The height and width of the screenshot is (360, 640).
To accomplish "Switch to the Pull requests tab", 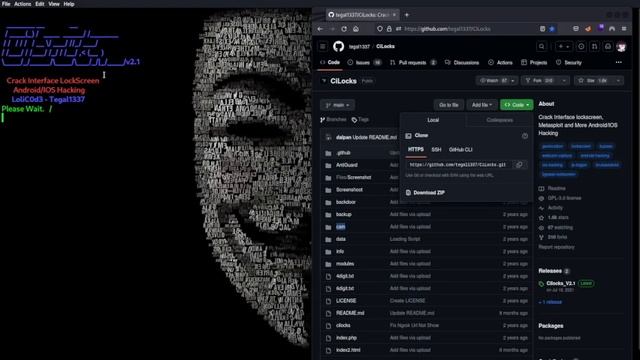I will pos(413,62).
